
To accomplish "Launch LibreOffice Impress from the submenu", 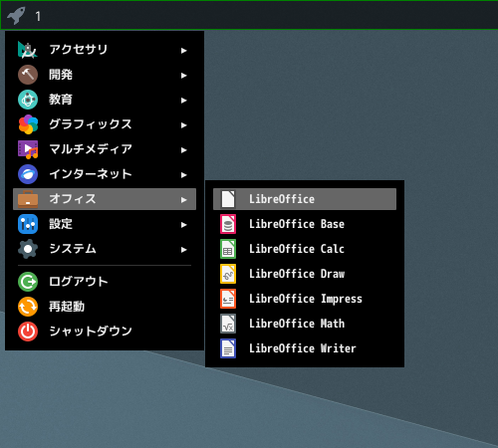I will click(x=305, y=299).
